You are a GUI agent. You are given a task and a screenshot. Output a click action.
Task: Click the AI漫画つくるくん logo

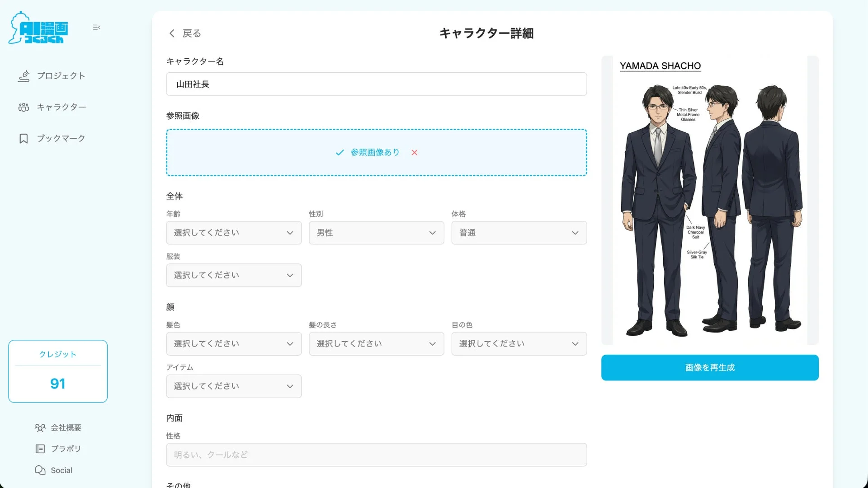[x=38, y=27]
